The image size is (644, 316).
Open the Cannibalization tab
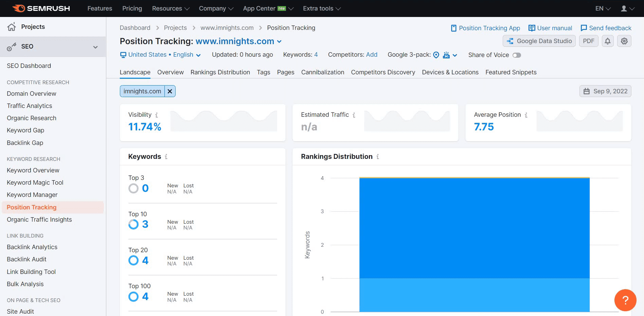(323, 72)
